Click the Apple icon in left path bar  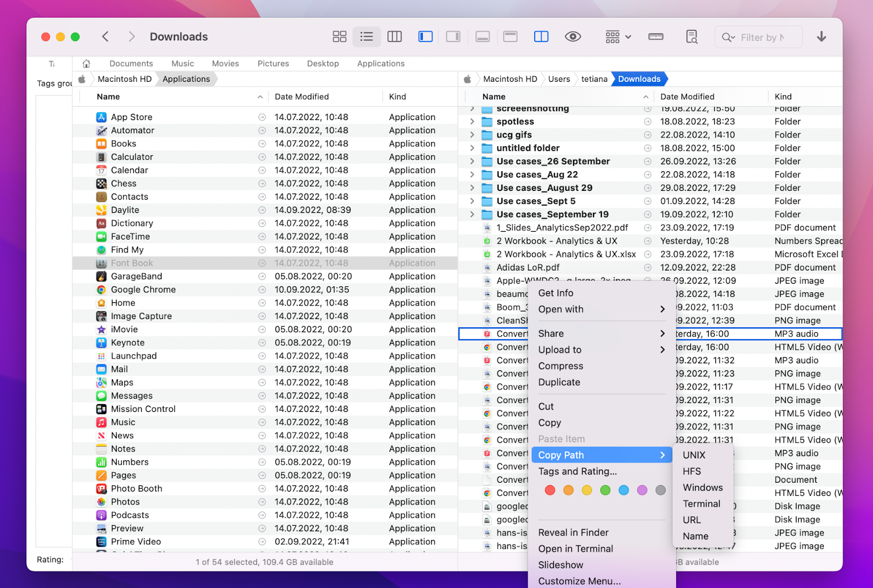pos(82,79)
